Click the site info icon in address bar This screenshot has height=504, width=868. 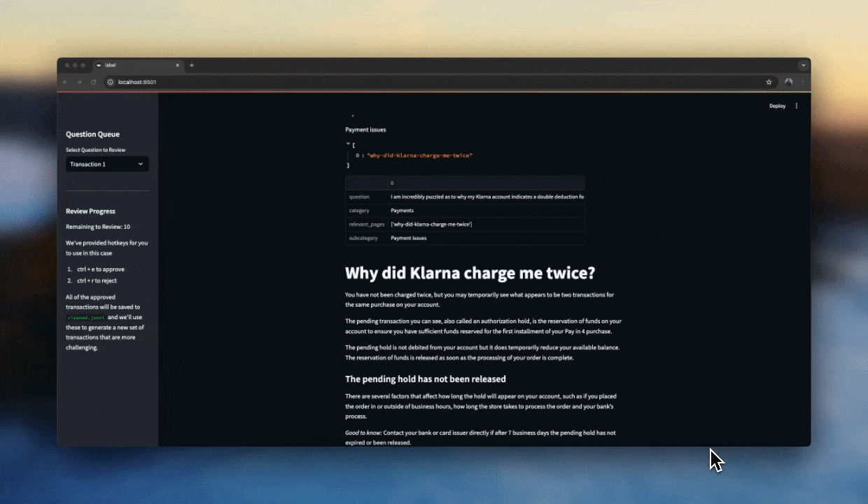point(110,82)
